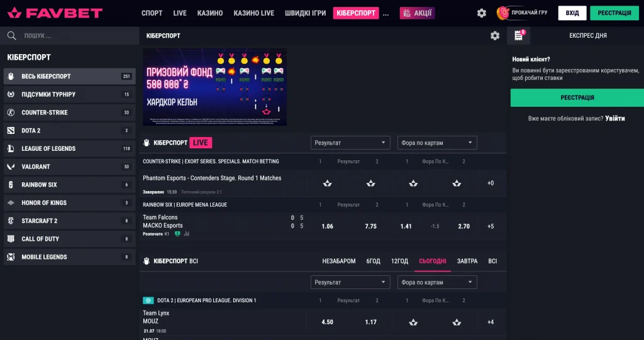644x340 pixels.
Task: Open settings gear in top header
Action: pyautogui.click(x=482, y=13)
